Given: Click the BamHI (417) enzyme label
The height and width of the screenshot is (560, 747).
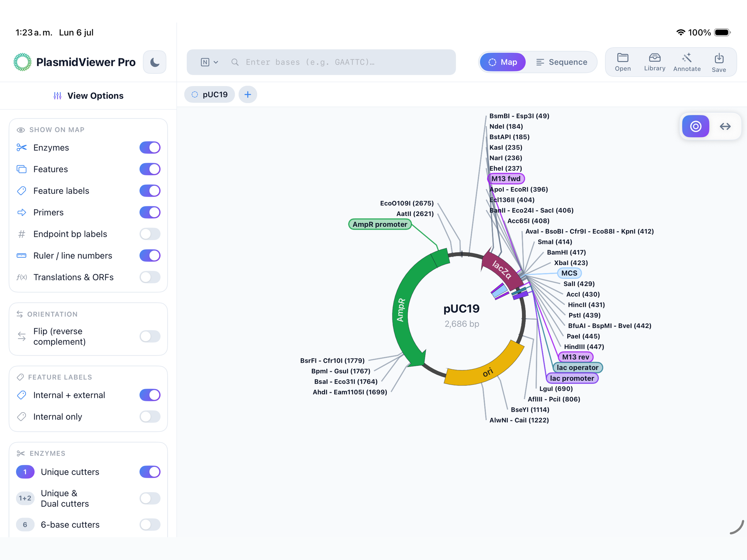Looking at the screenshot, I should 566,252.
